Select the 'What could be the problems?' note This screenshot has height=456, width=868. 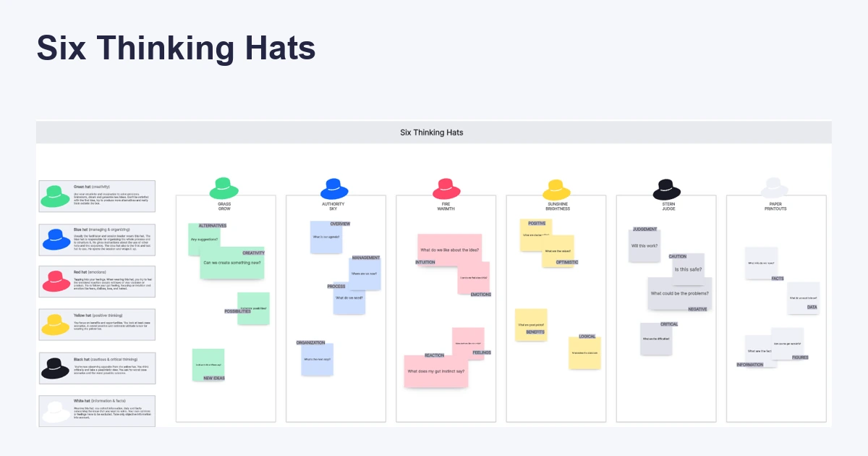pyautogui.click(x=680, y=293)
